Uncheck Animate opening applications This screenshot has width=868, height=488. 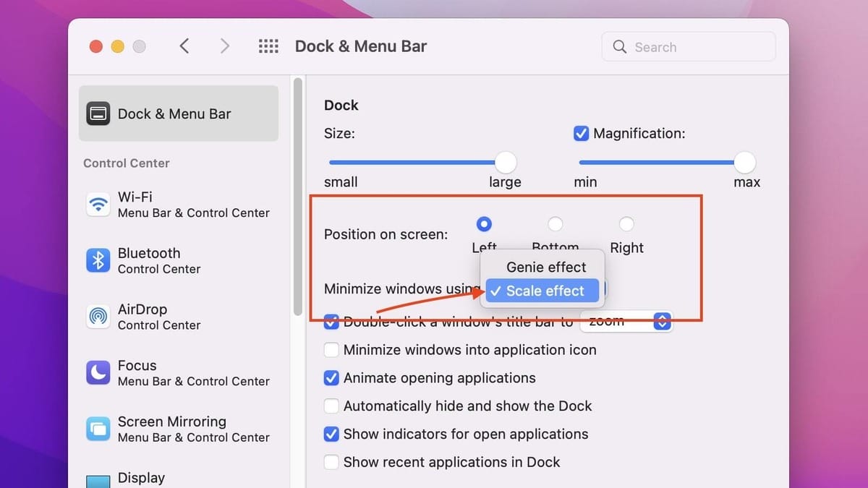click(x=331, y=378)
